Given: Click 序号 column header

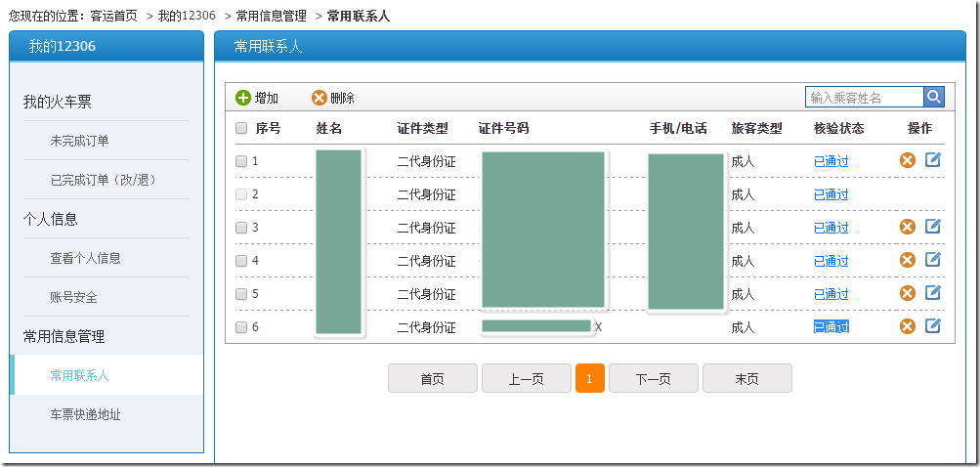Looking at the screenshot, I should coord(268,129).
